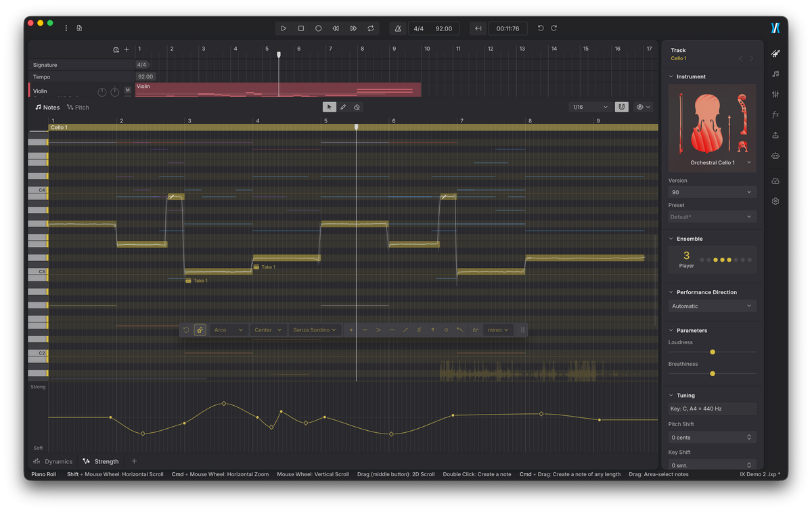Collapse the Instrument section
812x512 pixels.
671,77
